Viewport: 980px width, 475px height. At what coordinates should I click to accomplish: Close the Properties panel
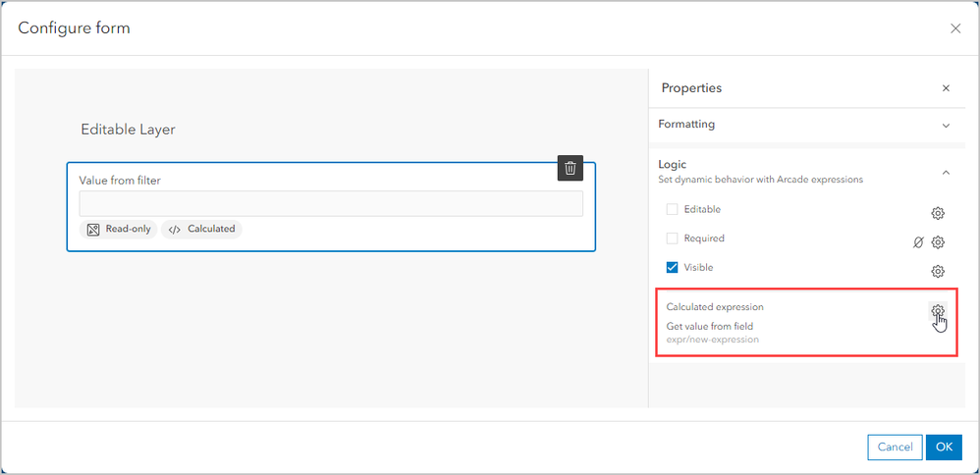[x=946, y=88]
